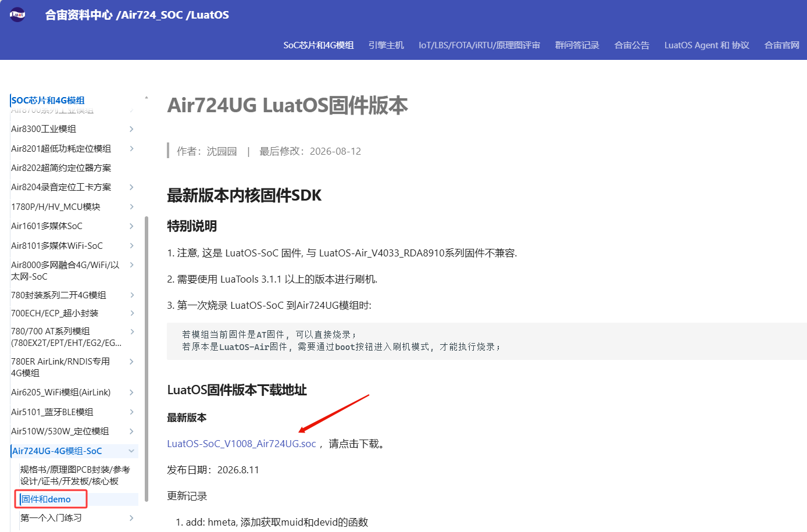807x532 pixels.
Task: Open the Air5101_蓝牙BLE模组 sidebar entry
Action: tap(52, 412)
